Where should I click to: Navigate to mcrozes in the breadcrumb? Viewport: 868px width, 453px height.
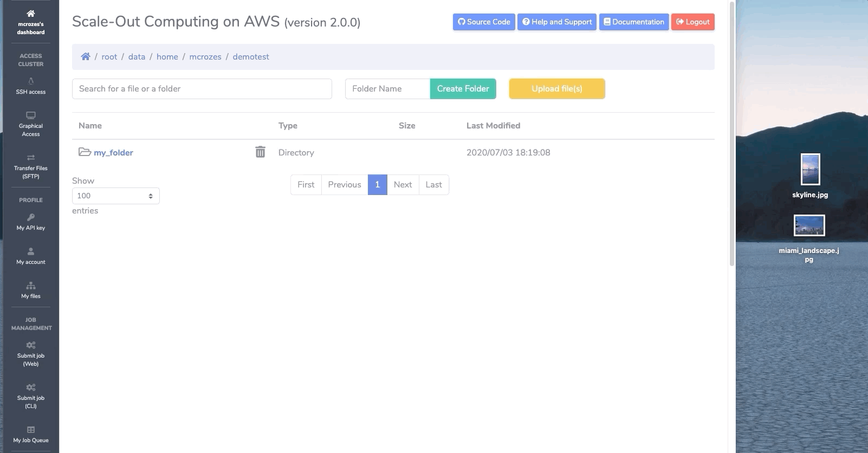coord(205,57)
